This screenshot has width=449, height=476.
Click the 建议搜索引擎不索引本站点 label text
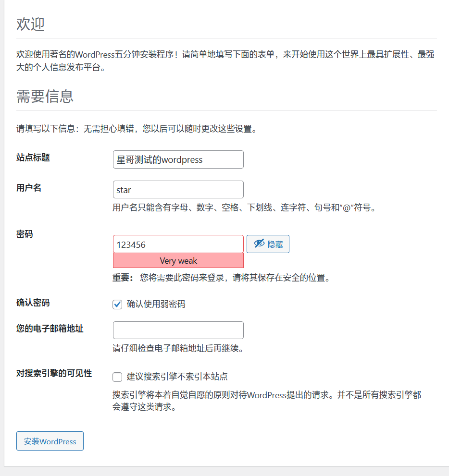click(177, 377)
